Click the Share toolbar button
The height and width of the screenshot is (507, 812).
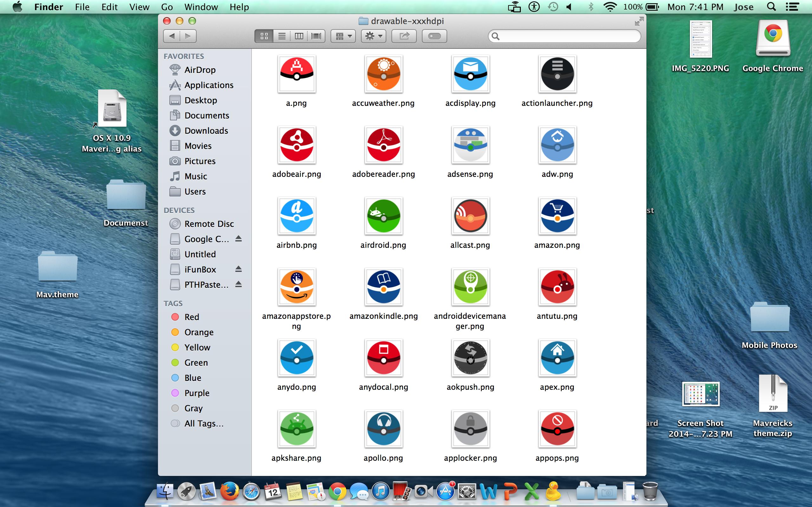click(404, 36)
